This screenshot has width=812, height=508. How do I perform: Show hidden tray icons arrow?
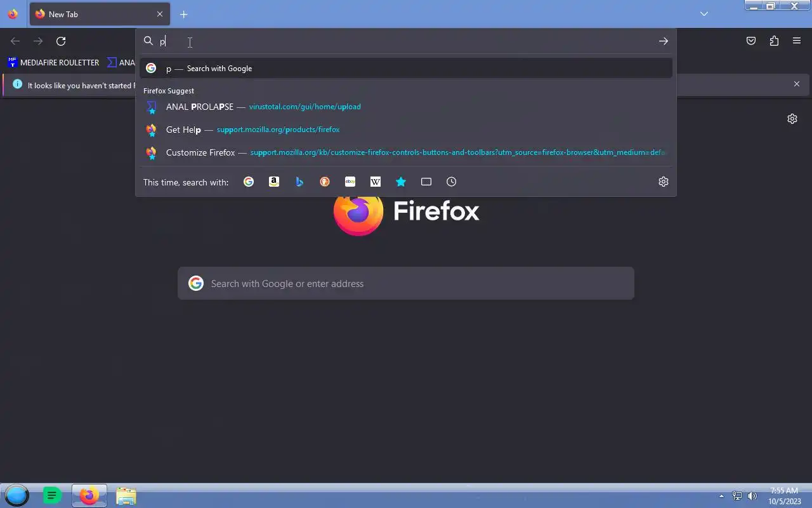721,496
